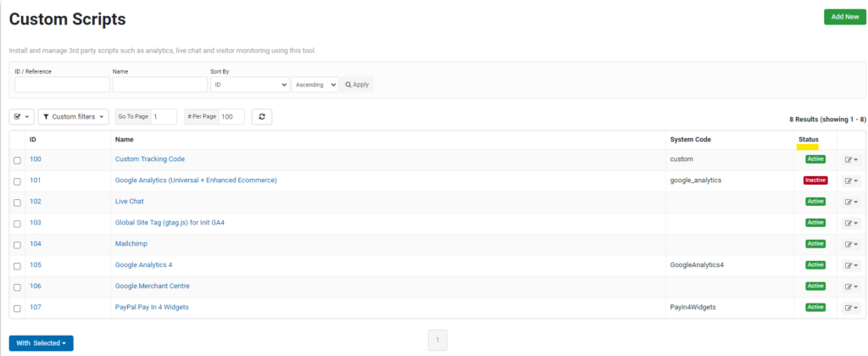Open edit menu for Google Analytics 4 row

(x=851, y=265)
